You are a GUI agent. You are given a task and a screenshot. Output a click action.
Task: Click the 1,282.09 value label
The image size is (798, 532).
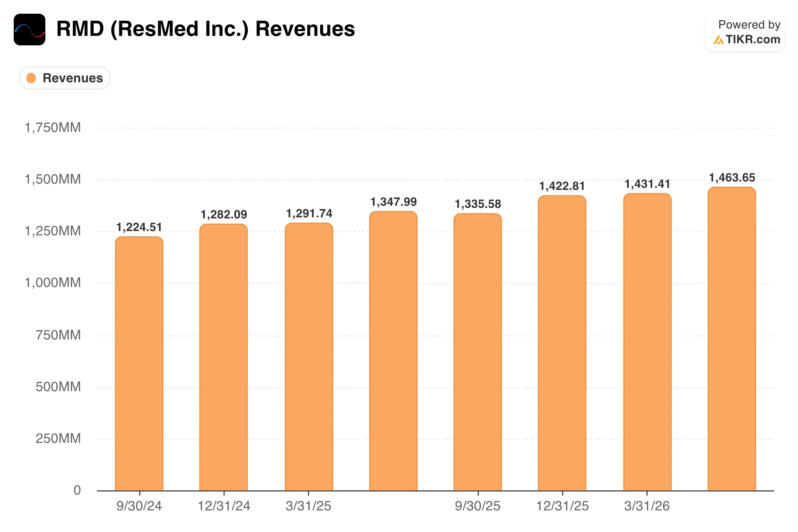pyautogui.click(x=224, y=214)
